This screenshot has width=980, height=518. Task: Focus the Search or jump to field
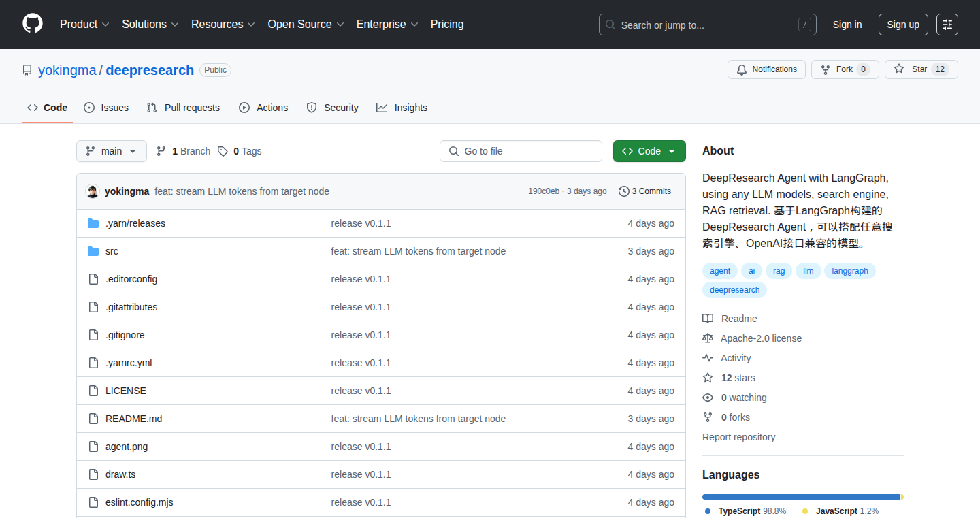click(x=708, y=25)
